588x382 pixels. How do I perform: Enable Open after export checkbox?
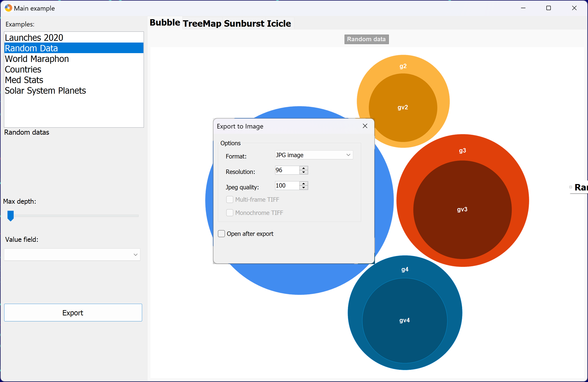[221, 234]
